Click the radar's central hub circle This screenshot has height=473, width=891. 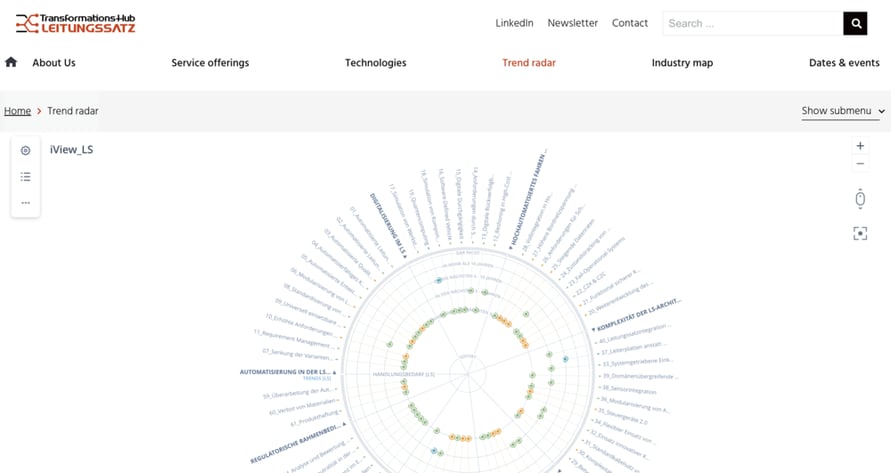pos(468,374)
